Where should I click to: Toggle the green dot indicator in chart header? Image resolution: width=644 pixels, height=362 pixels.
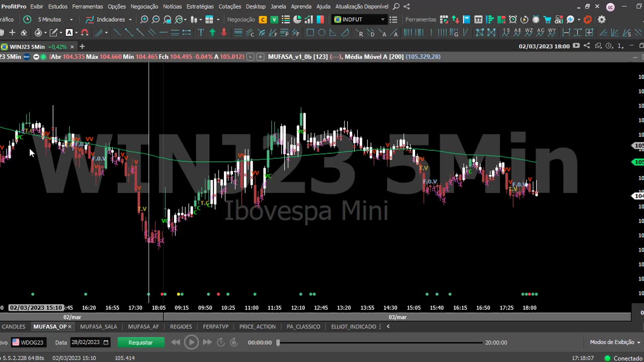tap(43, 57)
